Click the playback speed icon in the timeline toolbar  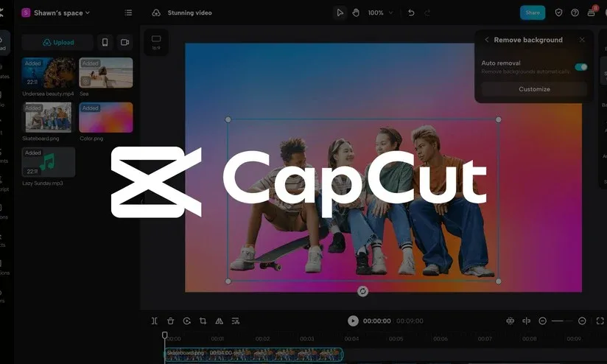point(186,321)
